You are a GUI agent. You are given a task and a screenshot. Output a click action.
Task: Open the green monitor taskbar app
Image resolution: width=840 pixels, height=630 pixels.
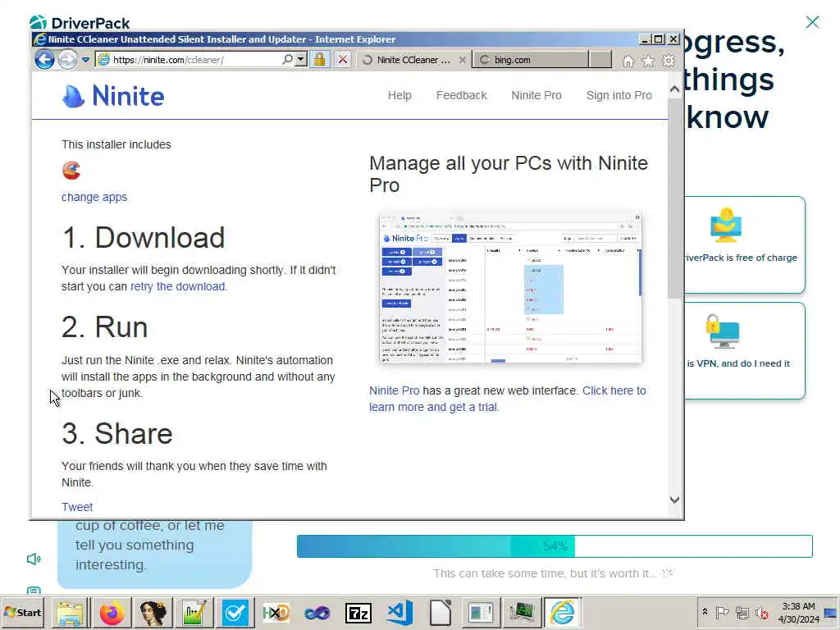click(522, 612)
